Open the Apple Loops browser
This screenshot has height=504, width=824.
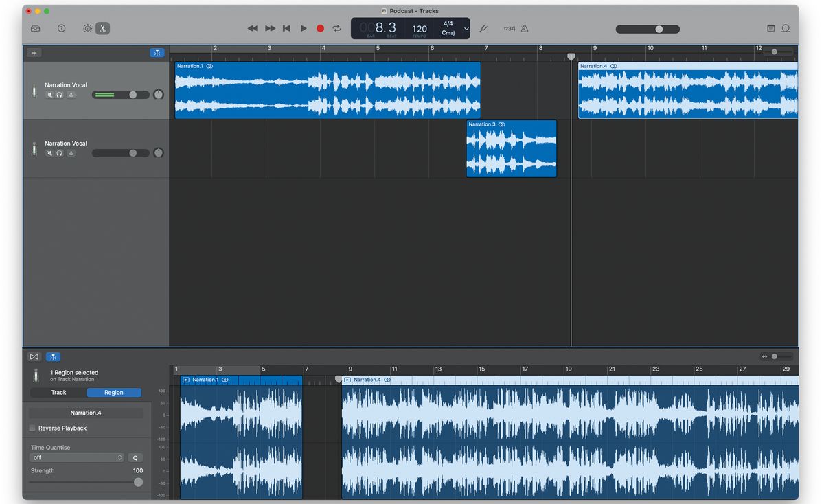786,27
